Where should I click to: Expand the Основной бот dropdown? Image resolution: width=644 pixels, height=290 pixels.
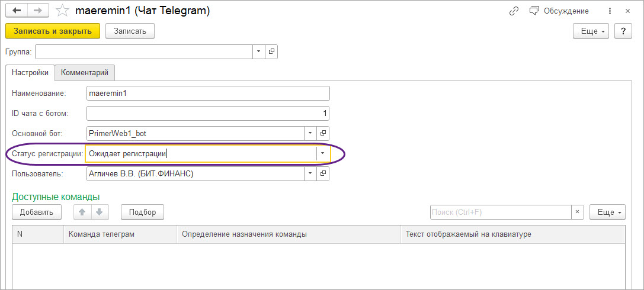pyautogui.click(x=310, y=133)
